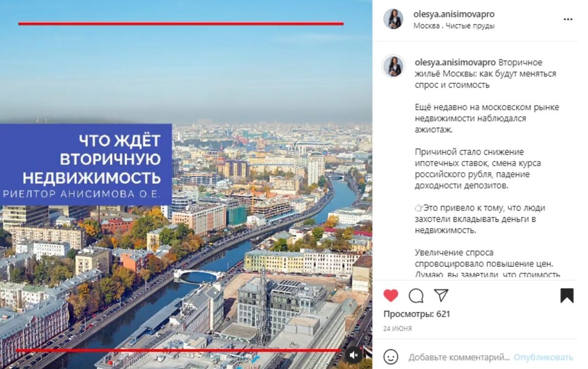Toggle the bookmark save icon
Viewport: 588px width, 369px height.
pyautogui.click(x=567, y=296)
